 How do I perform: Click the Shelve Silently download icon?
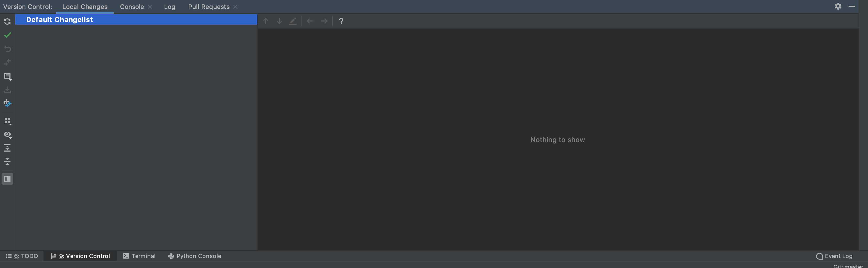point(7,90)
